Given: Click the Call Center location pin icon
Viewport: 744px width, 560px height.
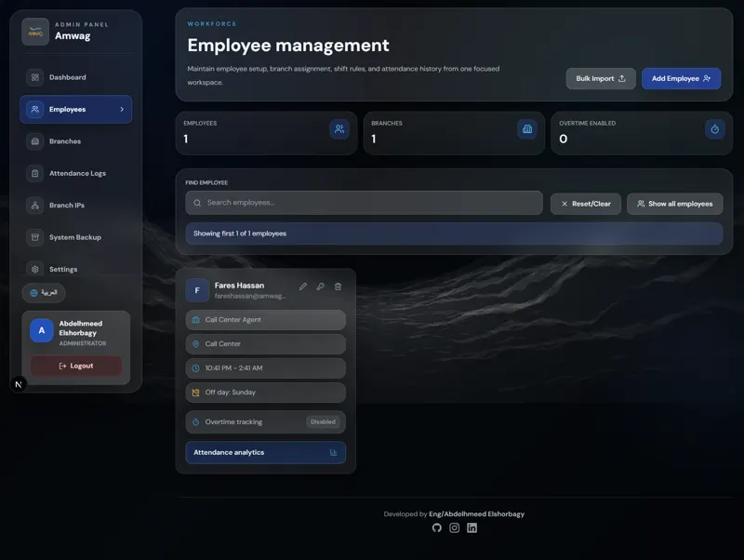Looking at the screenshot, I should coord(195,344).
